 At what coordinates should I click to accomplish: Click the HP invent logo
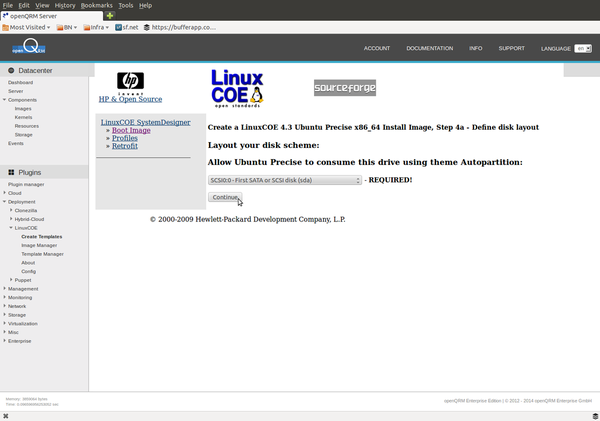(x=130, y=83)
